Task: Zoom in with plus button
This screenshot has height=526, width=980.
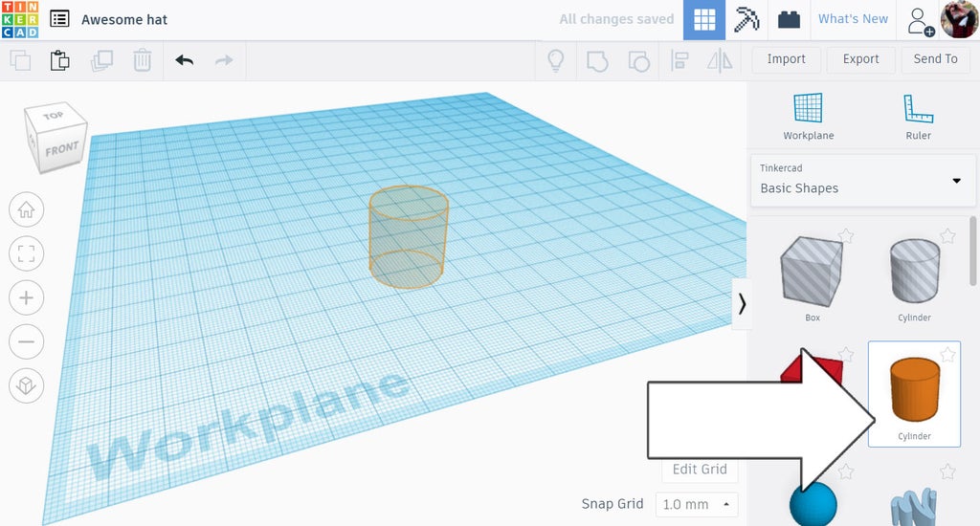Action: tap(26, 297)
